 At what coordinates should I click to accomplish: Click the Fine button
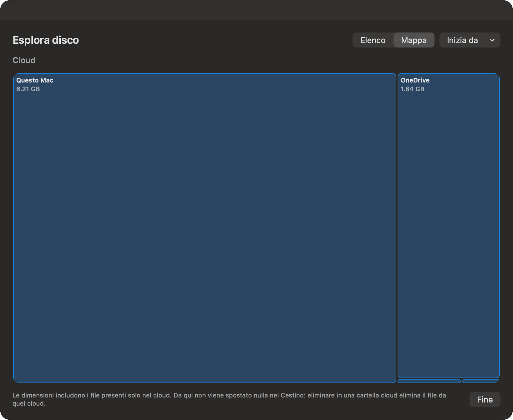[485, 399]
